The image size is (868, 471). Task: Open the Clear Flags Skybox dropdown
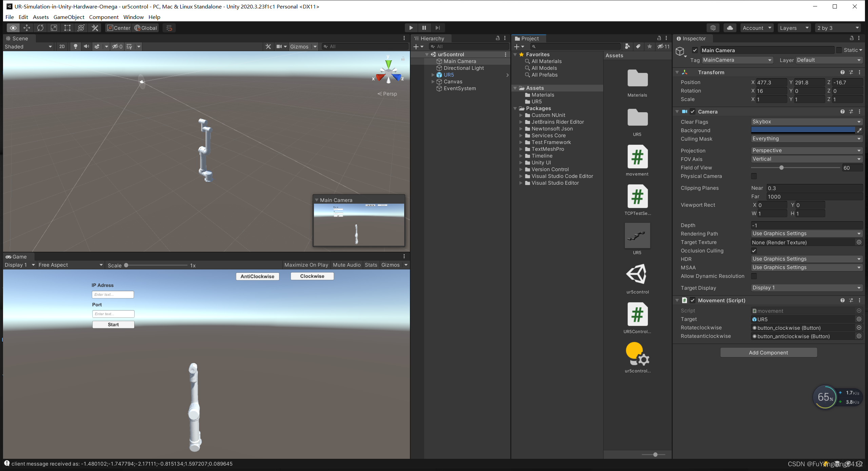(x=806, y=122)
